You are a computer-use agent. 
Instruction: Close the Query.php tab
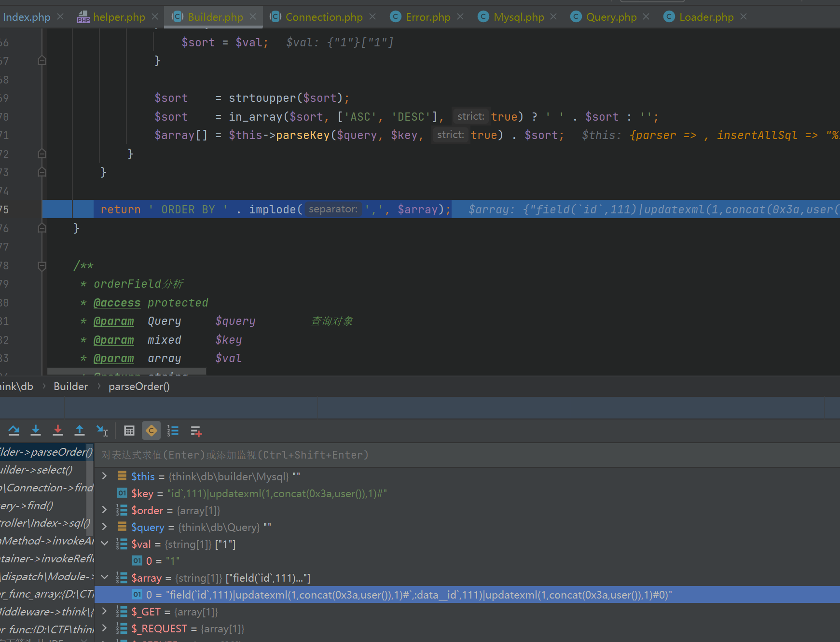point(646,17)
